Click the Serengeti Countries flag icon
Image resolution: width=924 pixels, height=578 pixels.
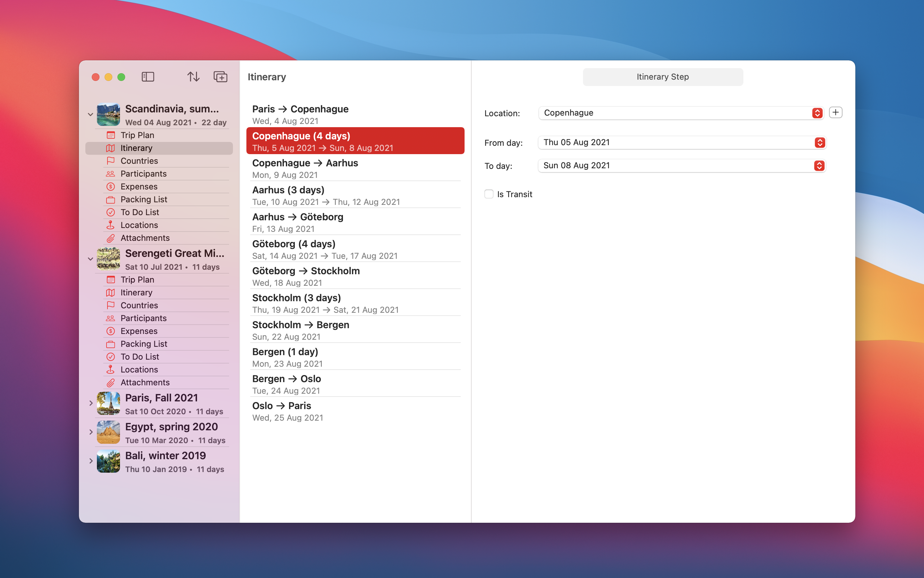[x=111, y=305]
